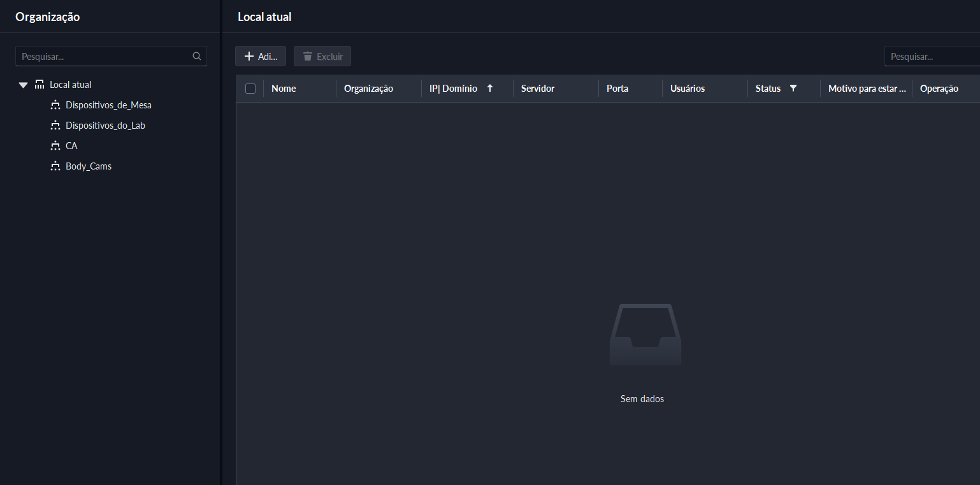The image size is (980, 485).
Task: Click the sort arrow beside IP| Domínio
Action: tap(490, 89)
